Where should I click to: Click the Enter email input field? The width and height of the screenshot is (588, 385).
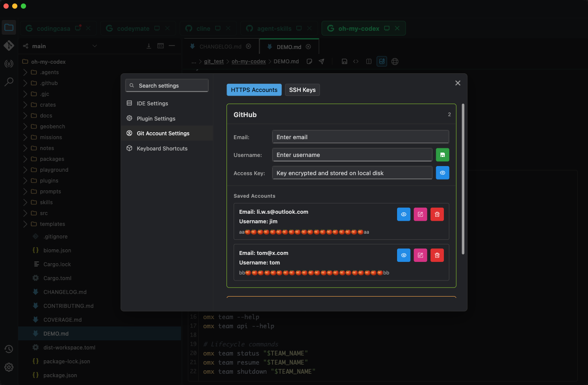361,137
